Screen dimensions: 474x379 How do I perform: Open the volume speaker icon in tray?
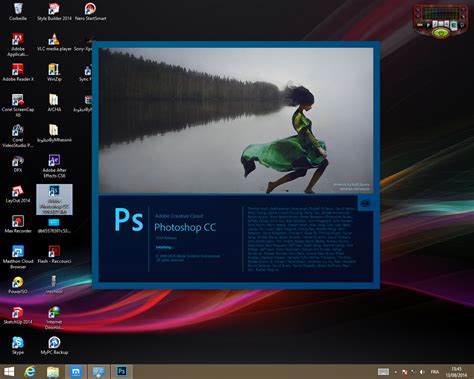click(x=422, y=372)
